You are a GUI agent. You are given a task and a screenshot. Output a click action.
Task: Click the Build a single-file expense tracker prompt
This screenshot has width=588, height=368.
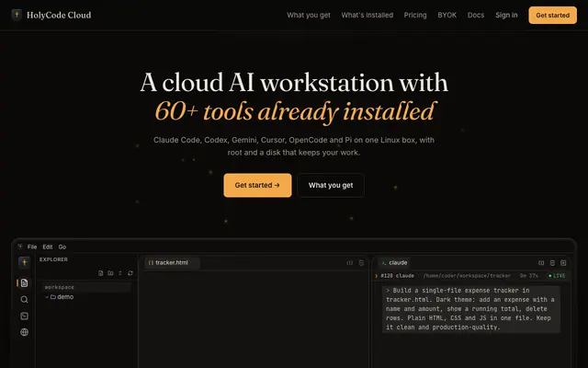click(471, 309)
